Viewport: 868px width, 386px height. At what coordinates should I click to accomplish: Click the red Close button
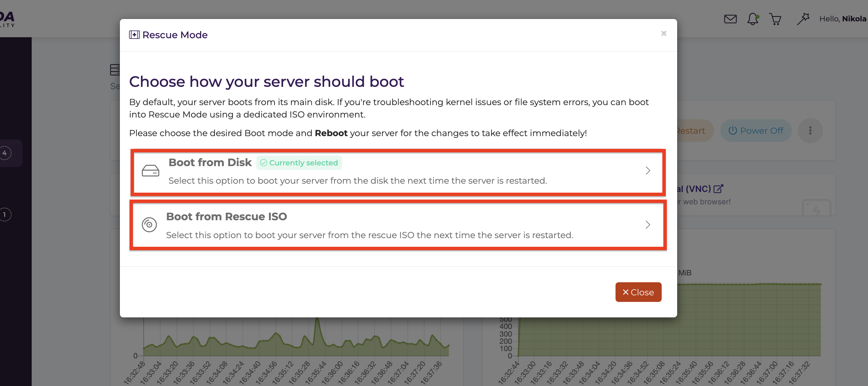[x=638, y=292]
